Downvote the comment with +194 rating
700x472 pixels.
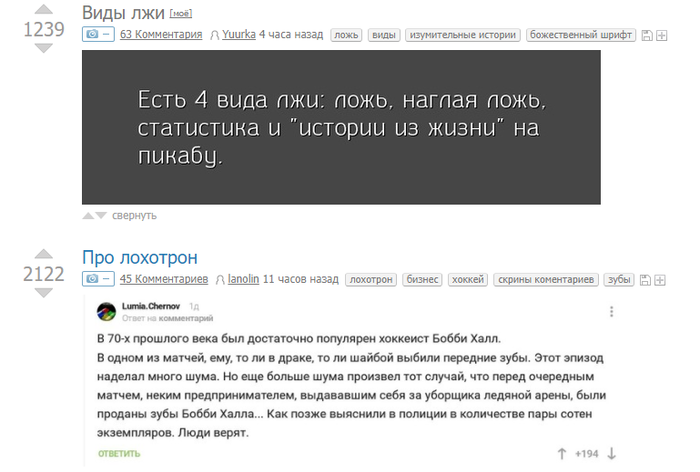coord(612,454)
